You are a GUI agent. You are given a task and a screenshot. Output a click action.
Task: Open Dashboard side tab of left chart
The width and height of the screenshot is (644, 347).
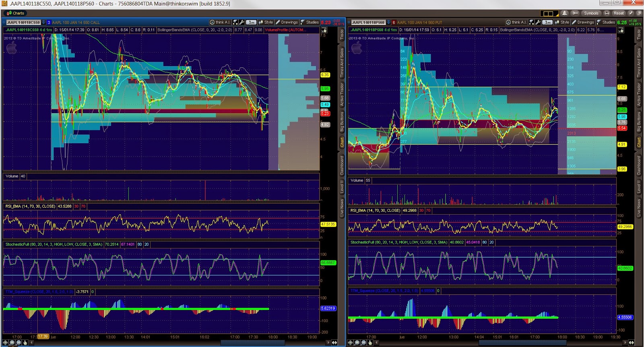pos(342,165)
